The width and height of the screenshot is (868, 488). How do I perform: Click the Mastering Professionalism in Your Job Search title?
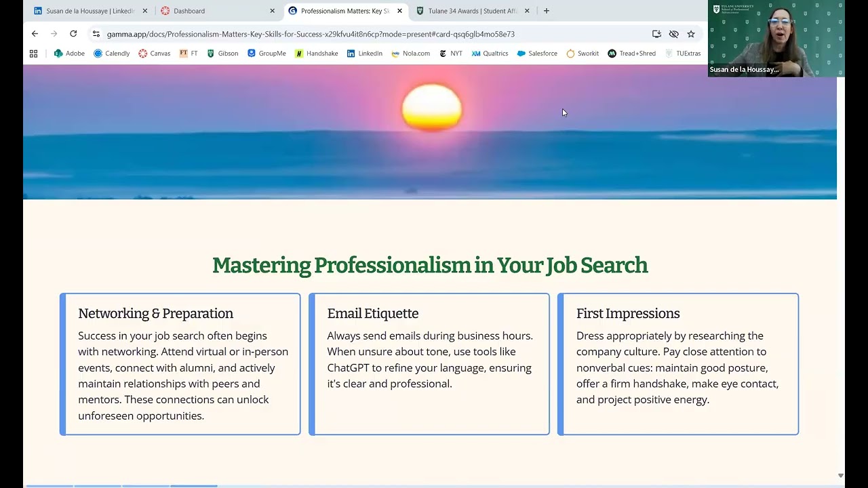[430, 265]
